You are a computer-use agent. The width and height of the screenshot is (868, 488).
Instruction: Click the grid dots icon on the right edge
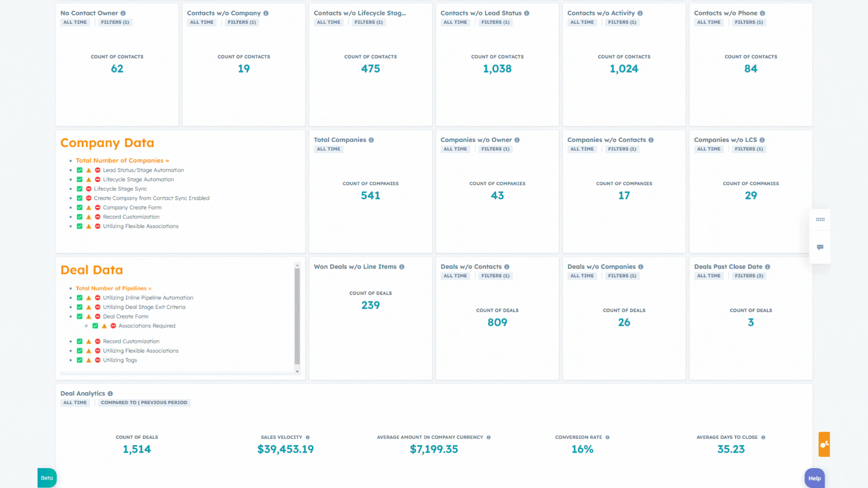[820, 219]
